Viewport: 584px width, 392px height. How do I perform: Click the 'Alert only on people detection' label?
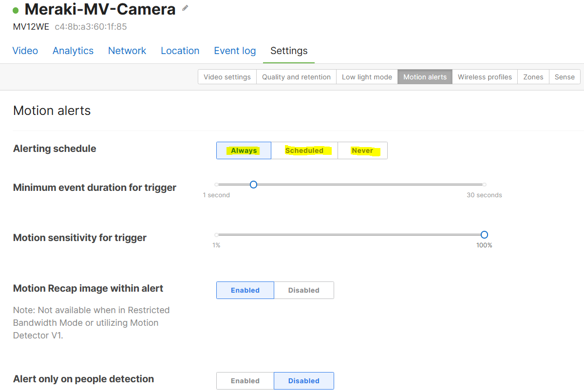click(83, 379)
